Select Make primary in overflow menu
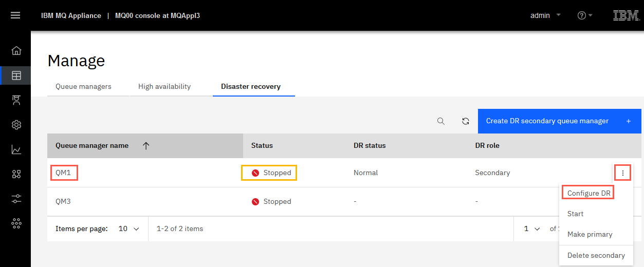Viewport: 644px width, 267px height. point(590,234)
